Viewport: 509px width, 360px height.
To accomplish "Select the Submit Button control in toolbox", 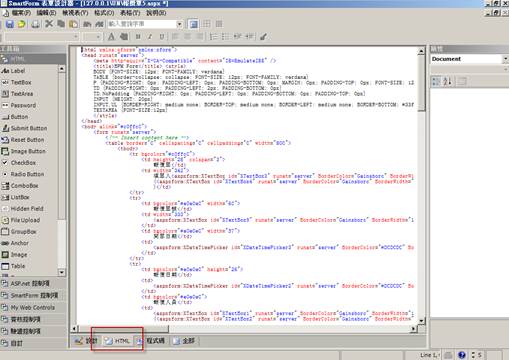I will [x=29, y=128].
